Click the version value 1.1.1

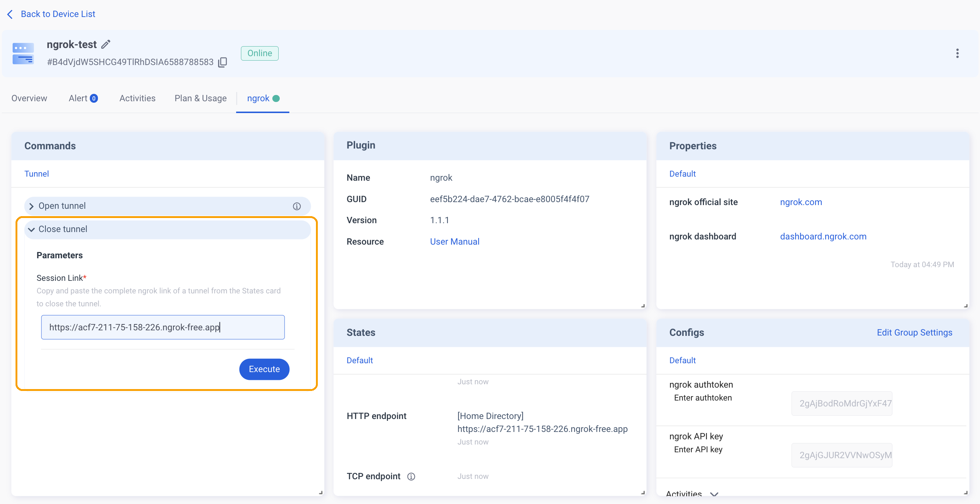click(439, 220)
